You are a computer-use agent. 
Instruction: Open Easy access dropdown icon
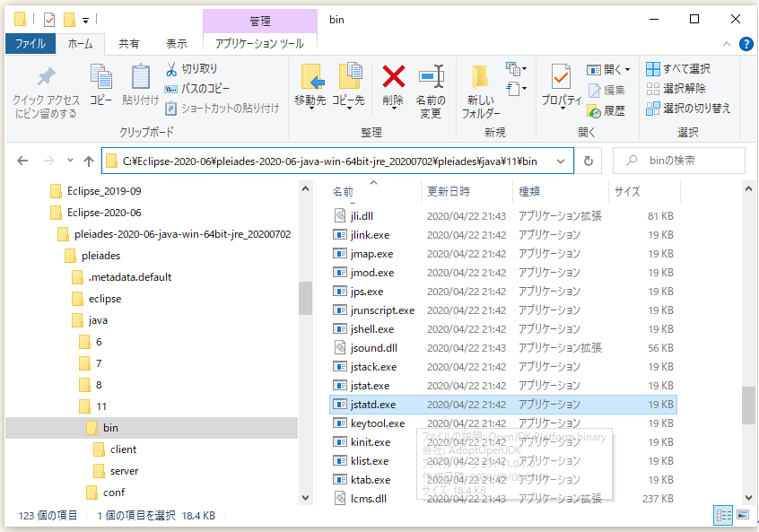(516, 89)
